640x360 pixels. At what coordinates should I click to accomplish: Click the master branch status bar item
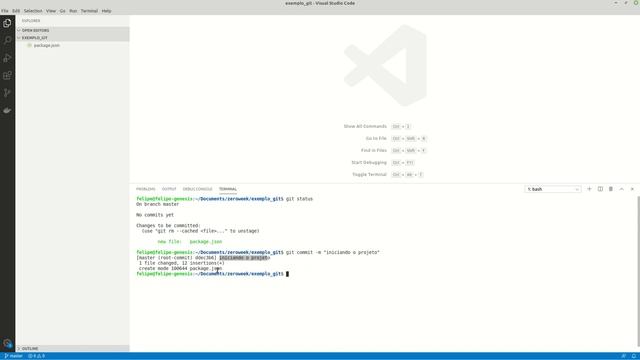(x=13, y=356)
